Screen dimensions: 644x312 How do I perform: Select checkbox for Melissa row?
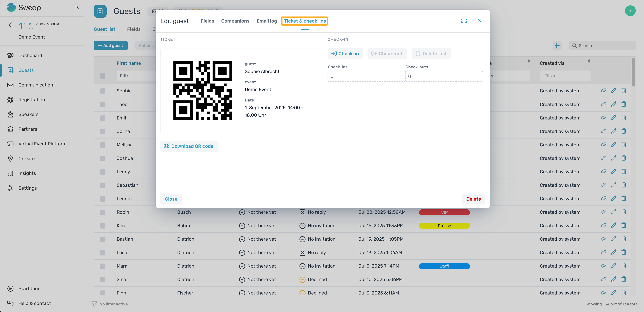click(103, 145)
